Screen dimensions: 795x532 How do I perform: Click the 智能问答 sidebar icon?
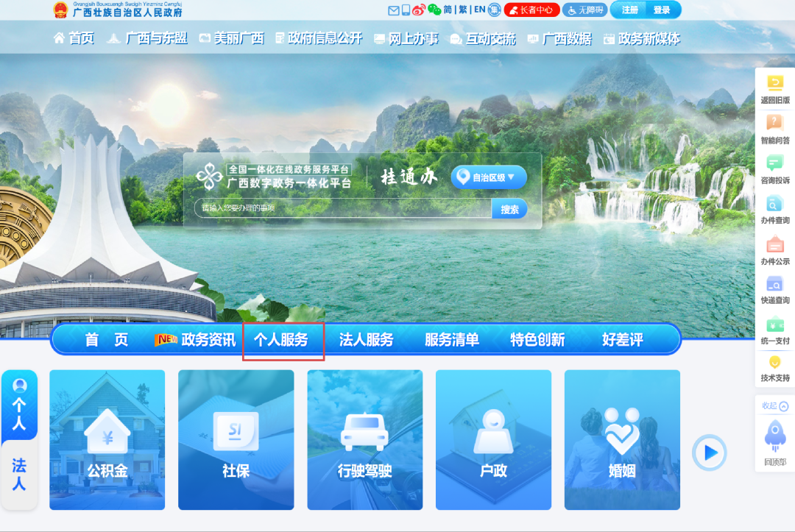click(774, 123)
